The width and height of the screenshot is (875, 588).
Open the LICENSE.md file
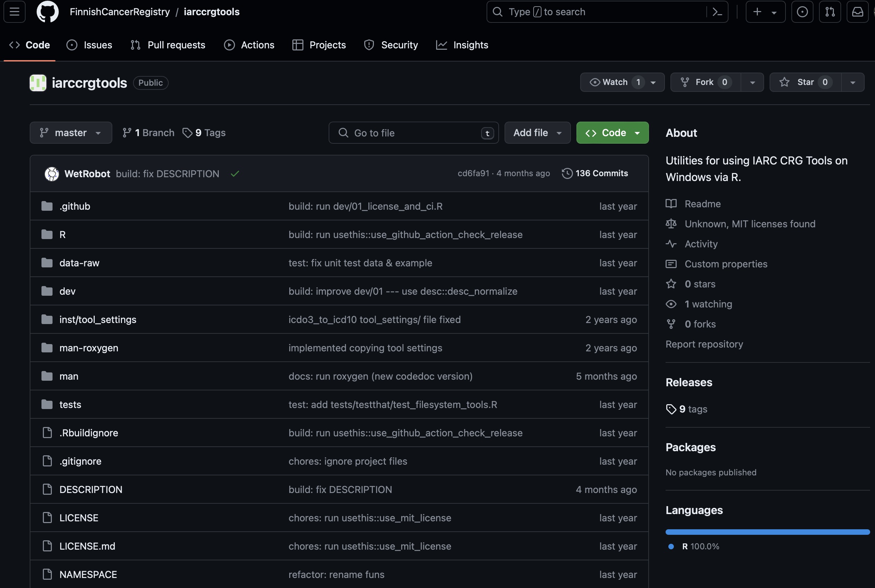(x=87, y=546)
